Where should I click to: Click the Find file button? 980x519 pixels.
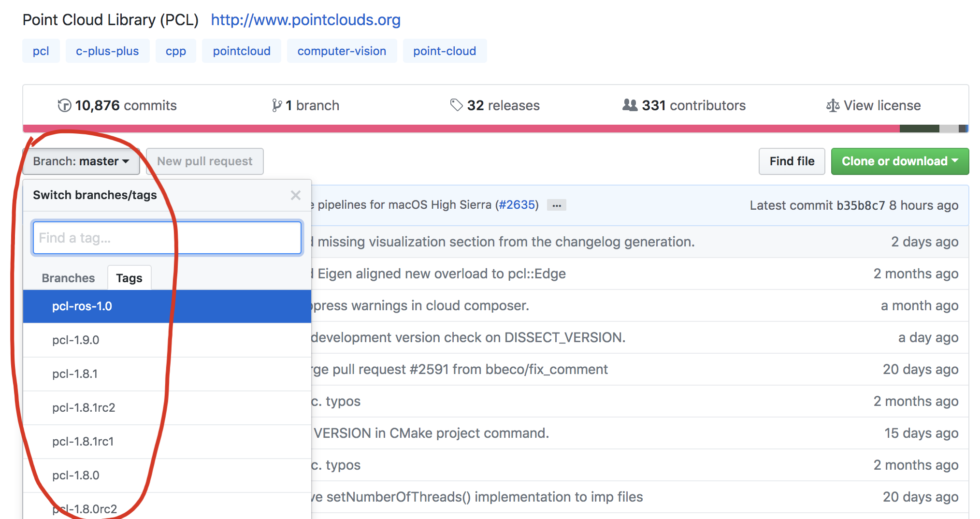point(792,161)
